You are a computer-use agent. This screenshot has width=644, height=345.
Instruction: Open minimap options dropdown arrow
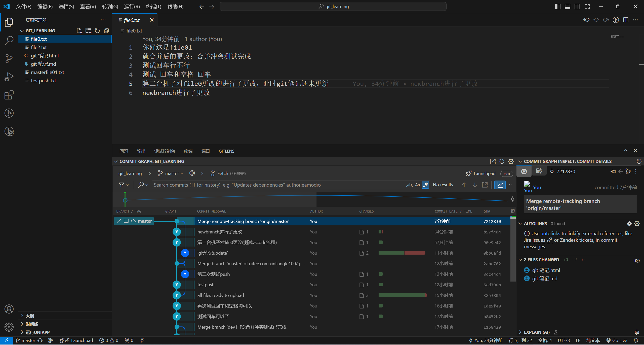510,185
